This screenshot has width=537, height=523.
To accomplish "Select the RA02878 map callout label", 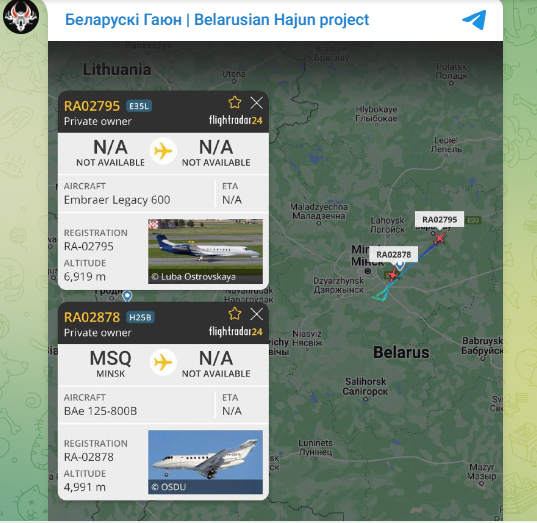I will [394, 254].
